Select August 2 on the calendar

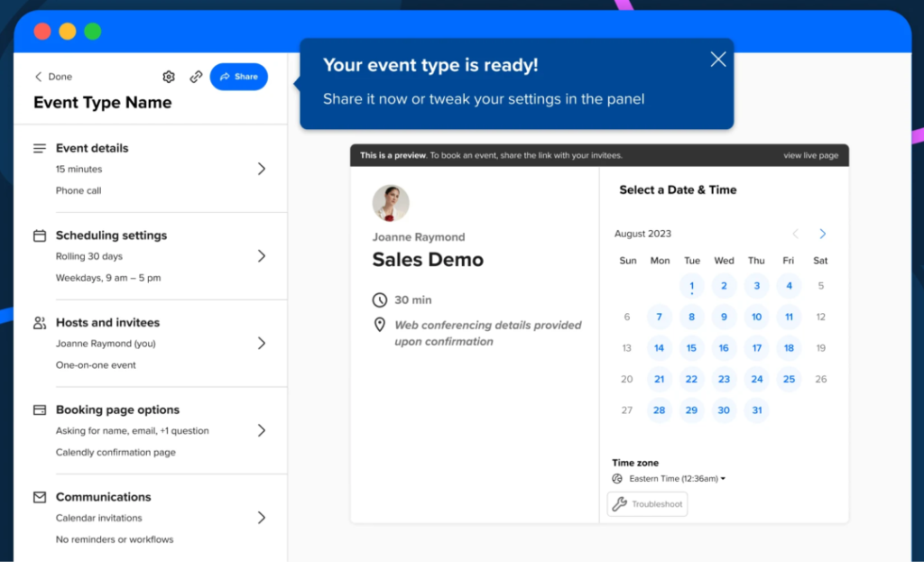[725, 286]
